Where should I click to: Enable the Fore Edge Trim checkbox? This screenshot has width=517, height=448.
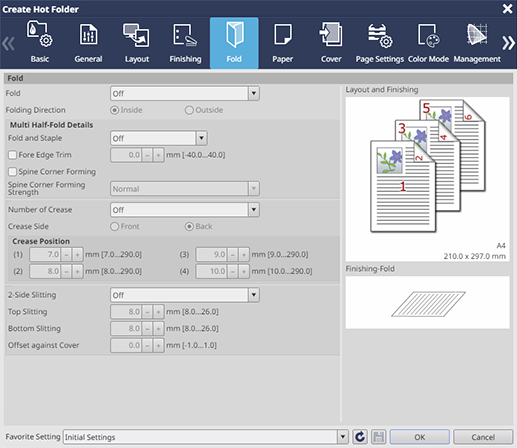(12, 155)
